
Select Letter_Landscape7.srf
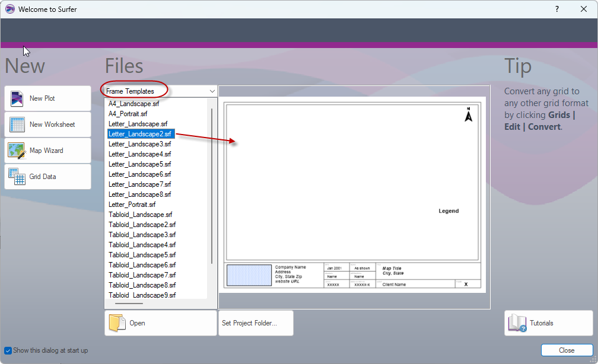click(x=139, y=184)
